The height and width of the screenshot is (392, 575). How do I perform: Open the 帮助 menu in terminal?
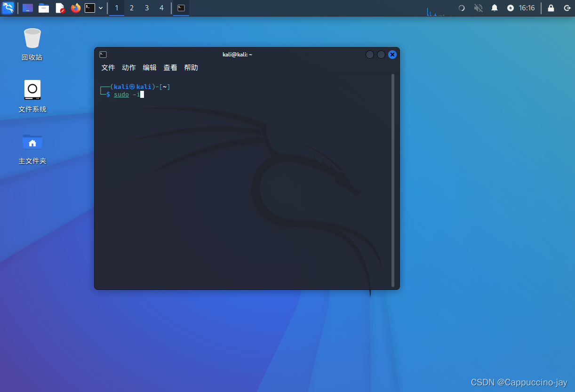click(191, 68)
